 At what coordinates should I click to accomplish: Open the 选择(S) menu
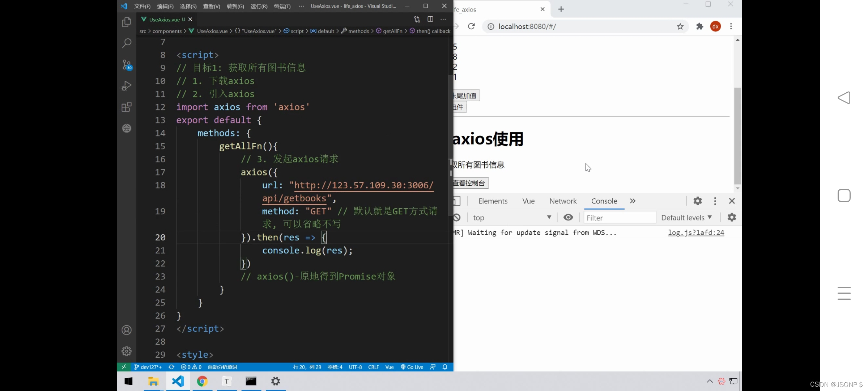pos(188,6)
